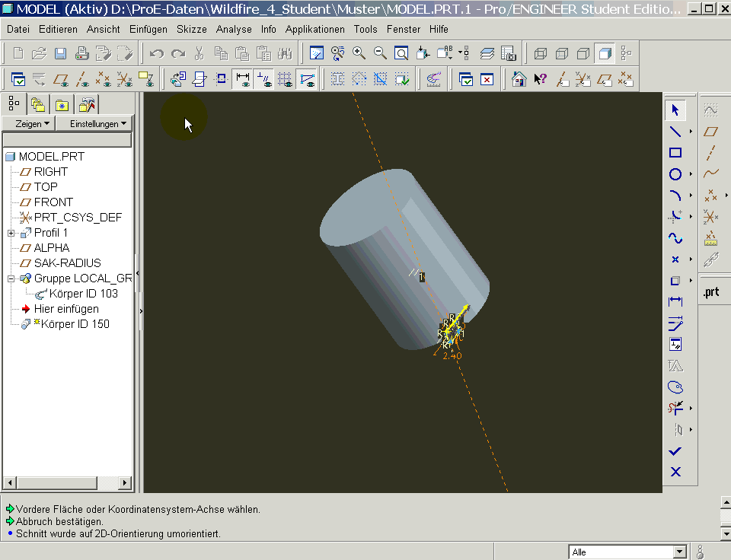The width and height of the screenshot is (731, 560).
Task: Open the Datei menu
Action: coord(18,30)
